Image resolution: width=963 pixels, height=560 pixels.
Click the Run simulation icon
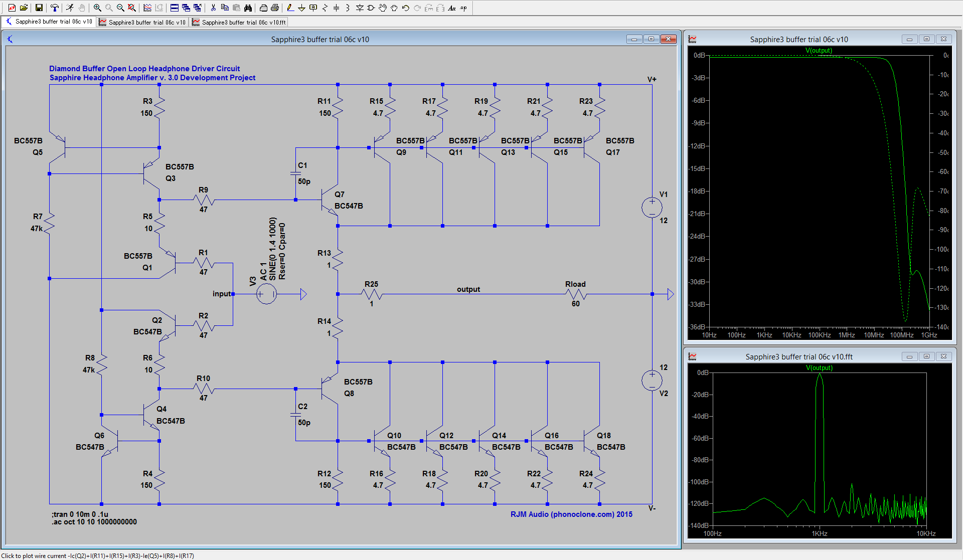click(x=70, y=8)
